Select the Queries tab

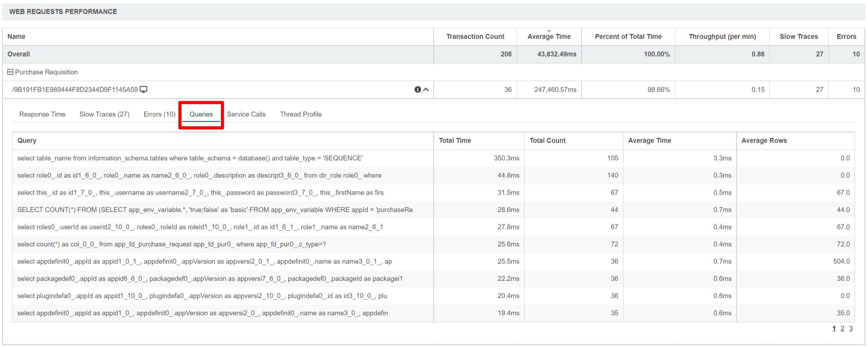(201, 114)
